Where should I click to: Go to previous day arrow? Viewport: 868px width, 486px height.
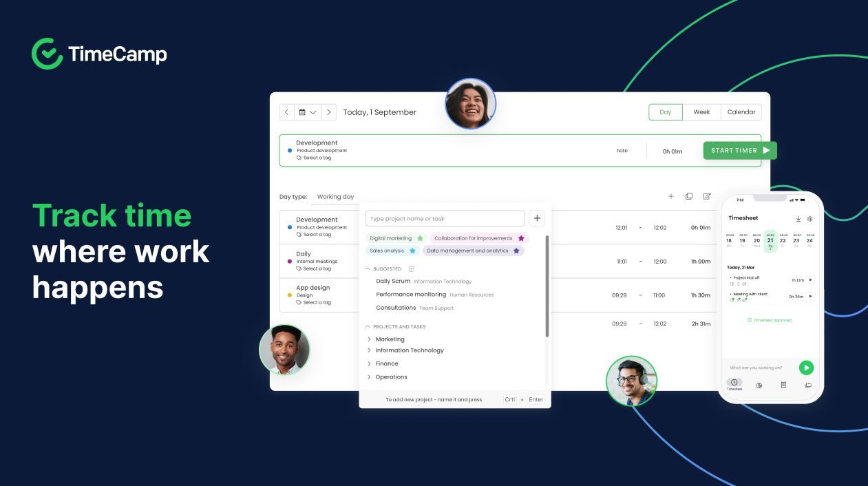287,112
